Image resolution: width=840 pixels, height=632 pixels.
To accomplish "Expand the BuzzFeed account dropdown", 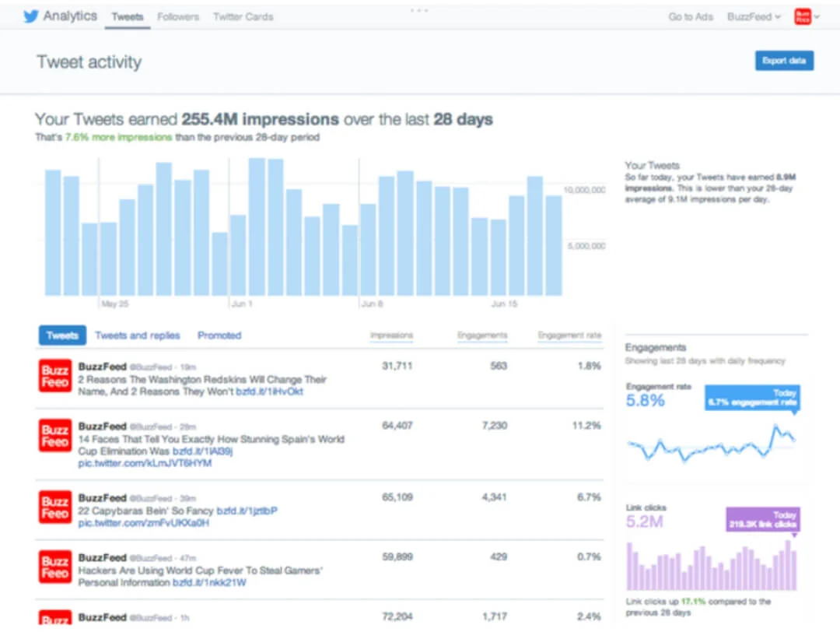I will pos(754,16).
